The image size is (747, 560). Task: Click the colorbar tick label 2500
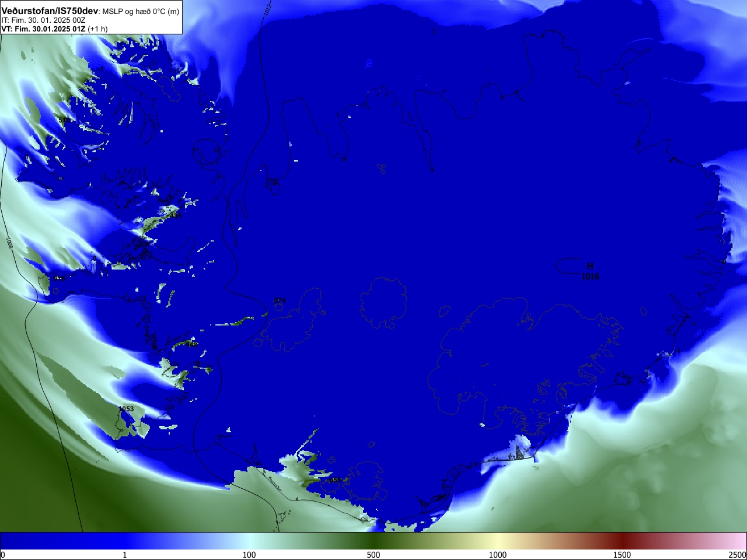(738, 555)
